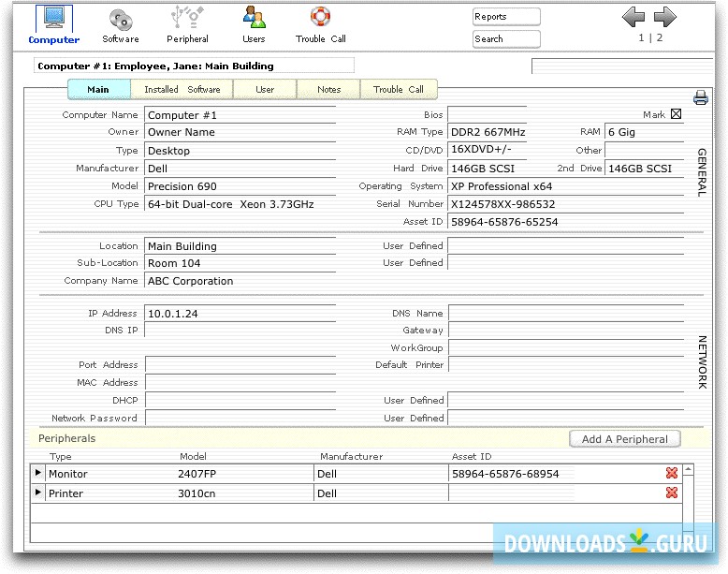
Task: Go to previous record with left arrow
Action: [633, 17]
